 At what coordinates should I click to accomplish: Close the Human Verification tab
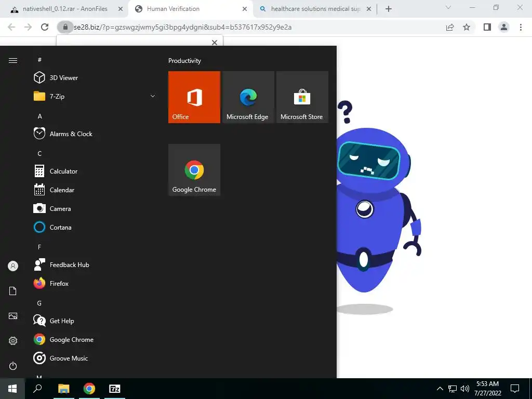coord(245,9)
